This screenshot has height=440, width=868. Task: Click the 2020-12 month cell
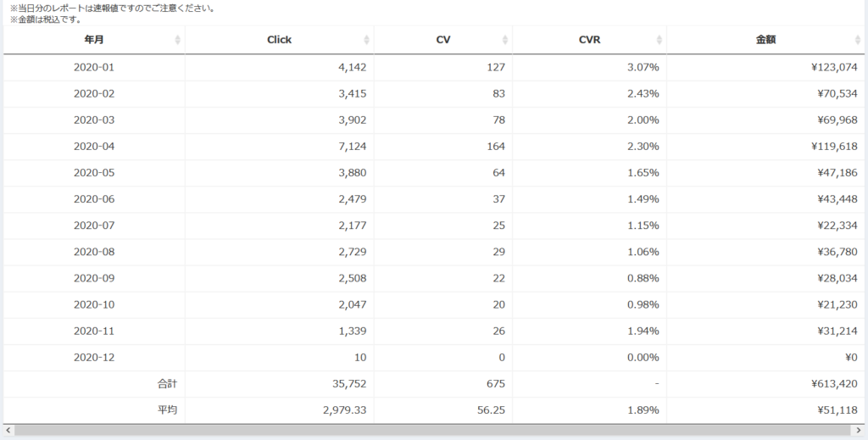[94, 357]
